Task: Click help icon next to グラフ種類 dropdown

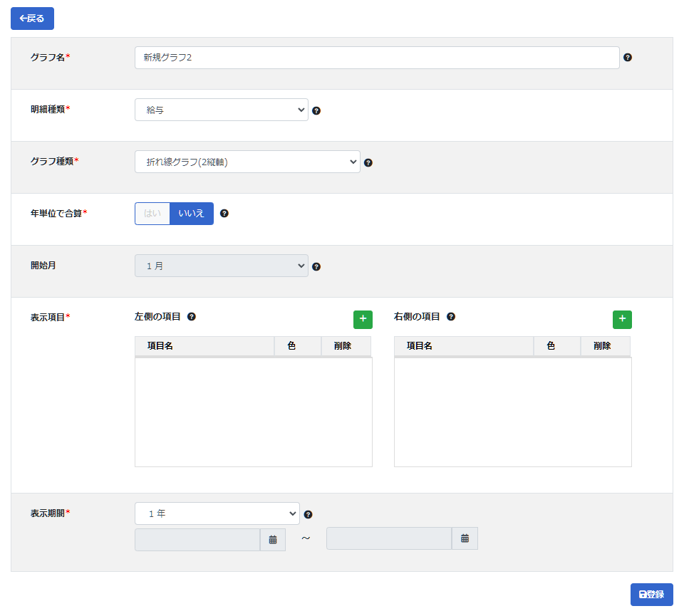Action: pyautogui.click(x=368, y=162)
